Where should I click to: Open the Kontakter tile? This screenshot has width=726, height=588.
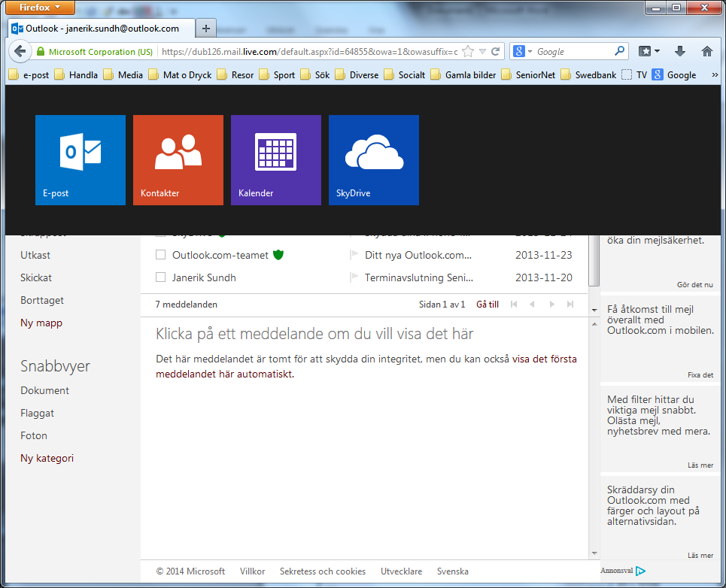pos(178,160)
